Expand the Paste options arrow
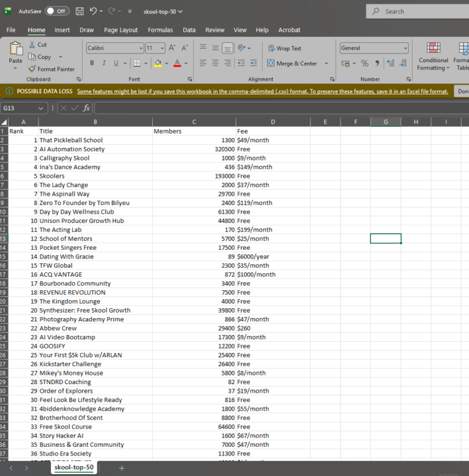469x476 pixels. pyautogui.click(x=15, y=68)
